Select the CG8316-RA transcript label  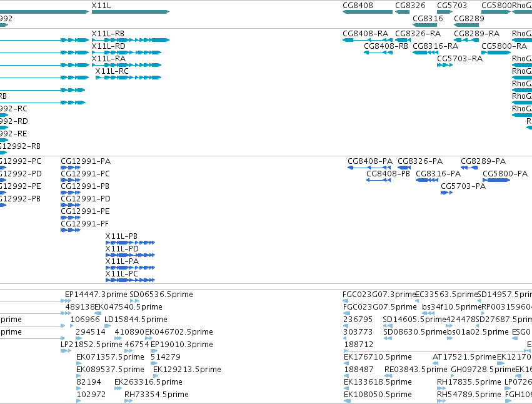click(436, 46)
